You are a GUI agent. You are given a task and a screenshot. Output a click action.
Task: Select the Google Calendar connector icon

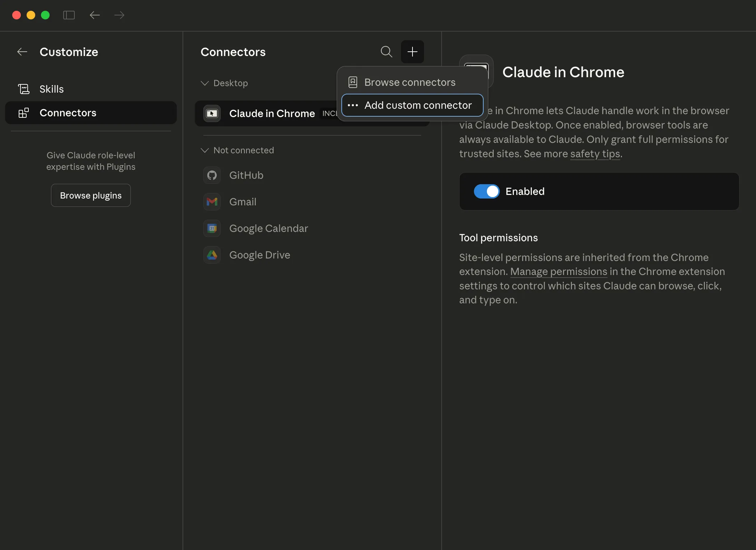point(212,228)
